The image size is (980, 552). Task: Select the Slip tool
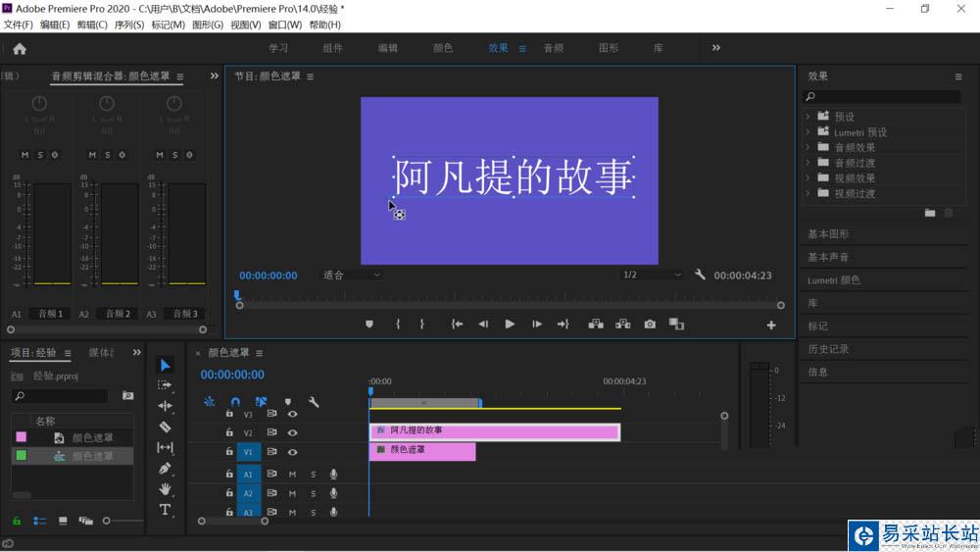pos(165,448)
